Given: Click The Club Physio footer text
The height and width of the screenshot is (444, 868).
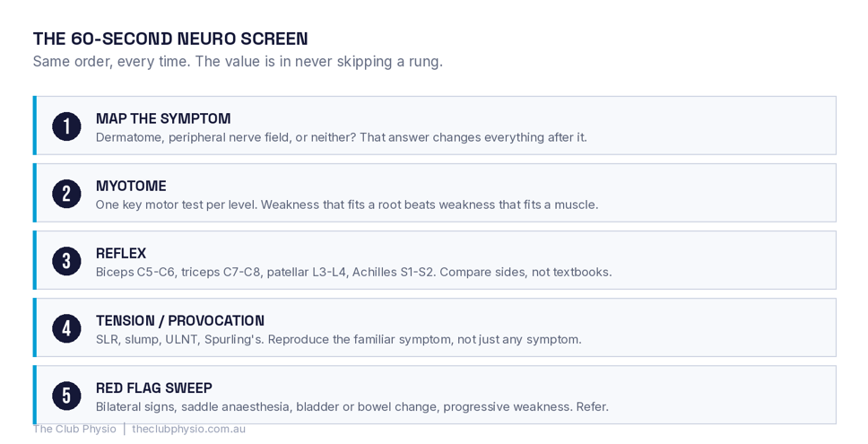Looking at the screenshot, I should [74, 429].
